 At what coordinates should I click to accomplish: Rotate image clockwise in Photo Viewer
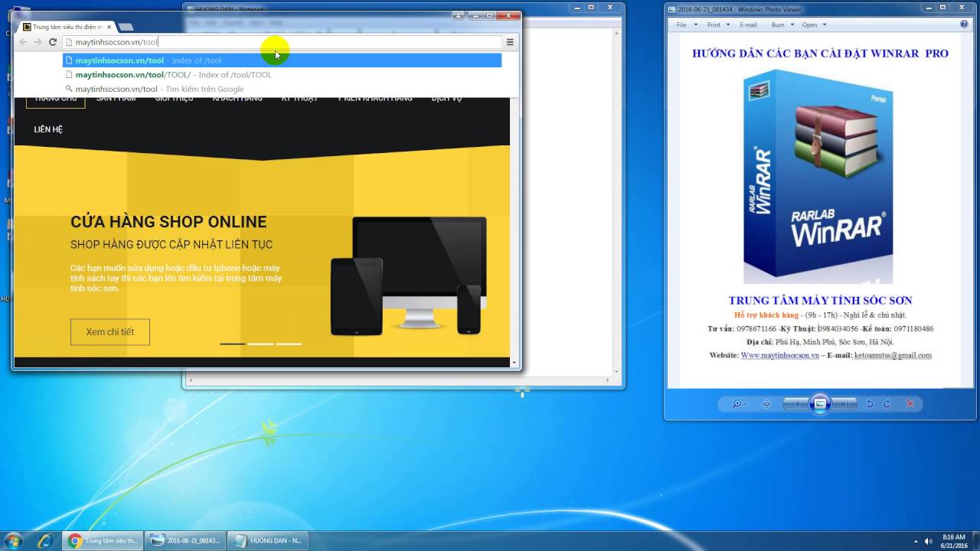point(887,403)
